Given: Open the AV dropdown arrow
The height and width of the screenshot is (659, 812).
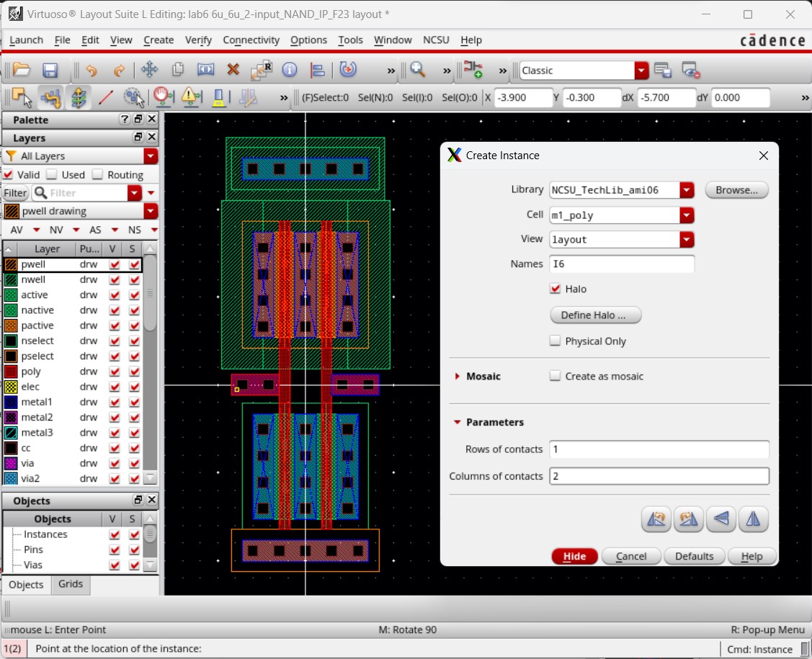Looking at the screenshot, I should (x=36, y=230).
